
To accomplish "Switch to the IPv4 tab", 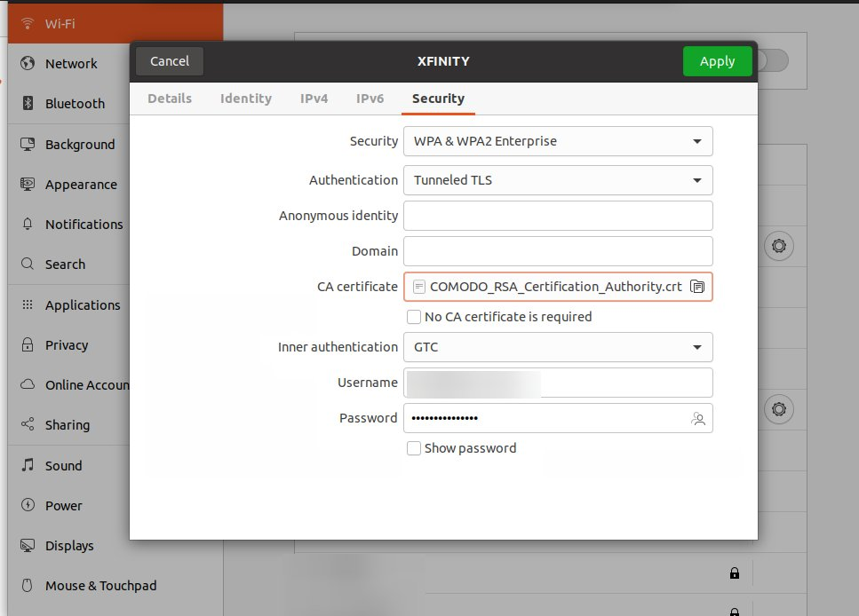I will (314, 99).
